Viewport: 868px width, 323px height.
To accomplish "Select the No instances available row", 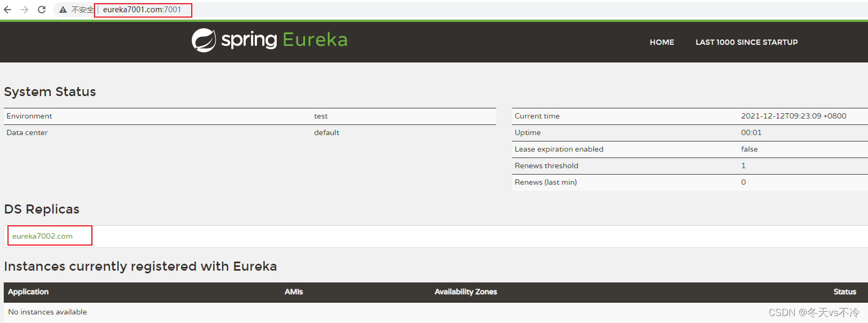I will pyautogui.click(x=436, y=312).
